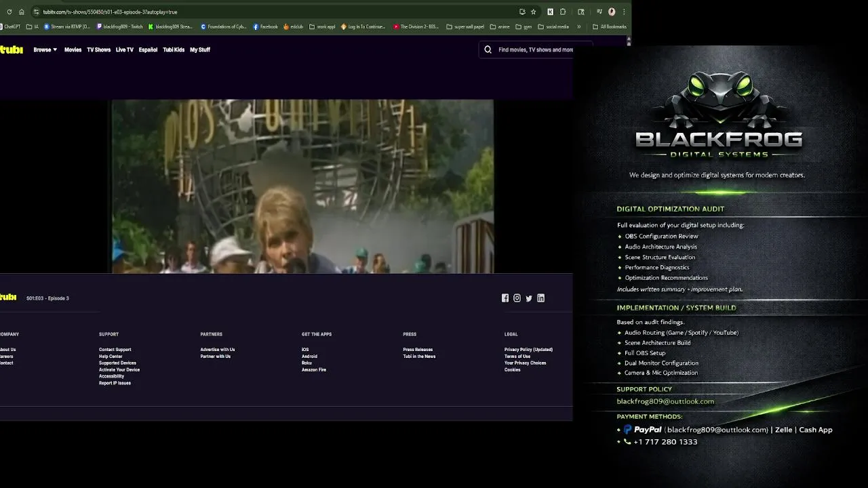Open ChatGPT bookmark
The height and width of the screenshot is (488, 868).
point(10,26)
